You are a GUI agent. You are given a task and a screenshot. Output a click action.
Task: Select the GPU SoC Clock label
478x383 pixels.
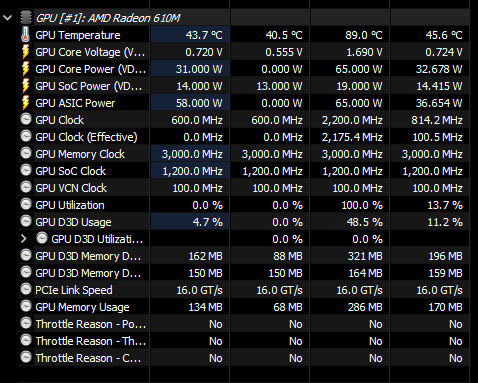point(70,171)
